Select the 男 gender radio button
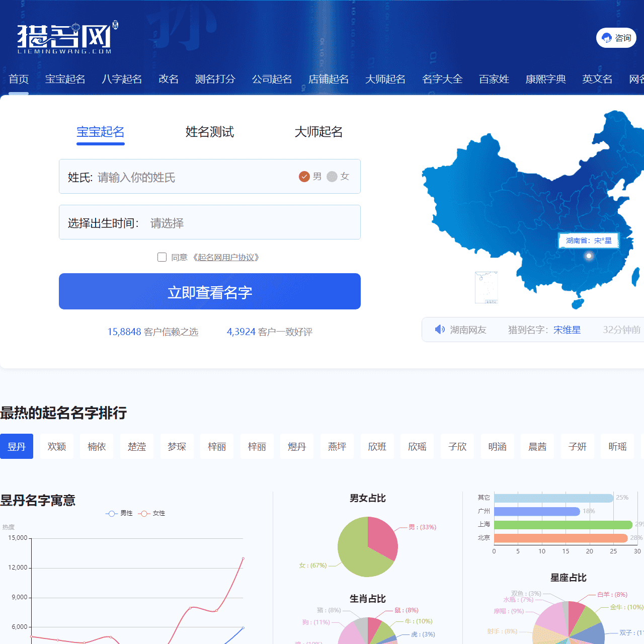Image resolution: width=644 pixels, height=644 pixels. 304,177
